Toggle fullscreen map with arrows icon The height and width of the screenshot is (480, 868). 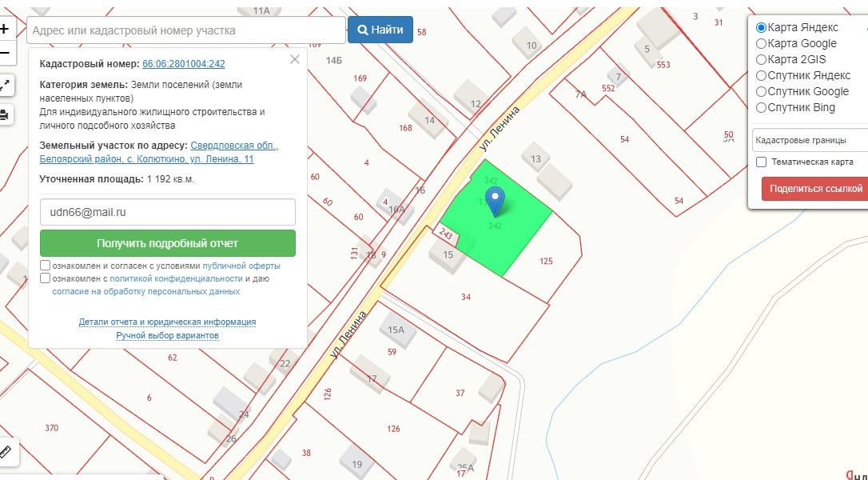(x=5, y=86)
